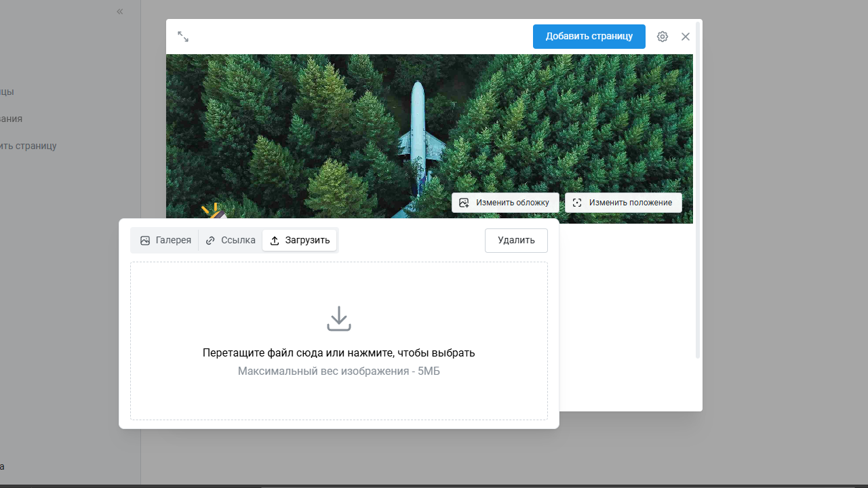This screenshot has width=868, height=488.
Task: Click the vertical scrollbar of page panel
Action: coord(698,190)
